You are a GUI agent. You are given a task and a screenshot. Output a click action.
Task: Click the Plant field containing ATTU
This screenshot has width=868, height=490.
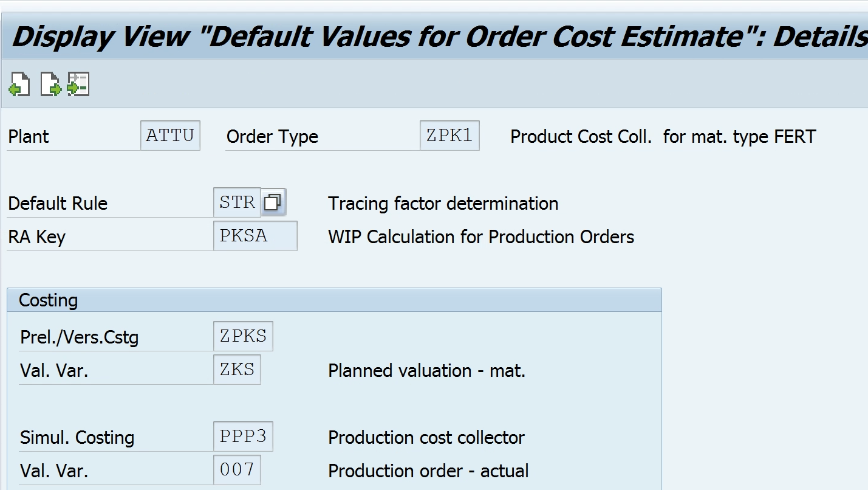(x=169, y=136)
